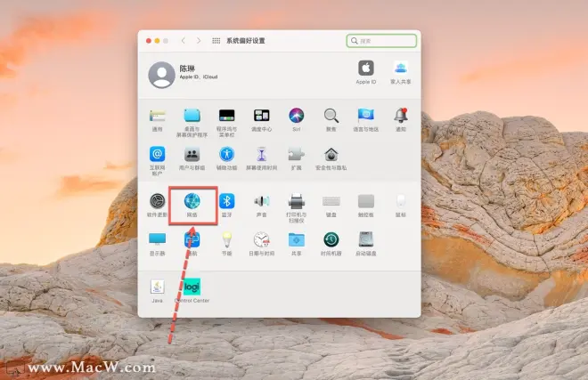588x380 pixels.
Task: Focus the search field in the toolbar
Action: [381, 41]
